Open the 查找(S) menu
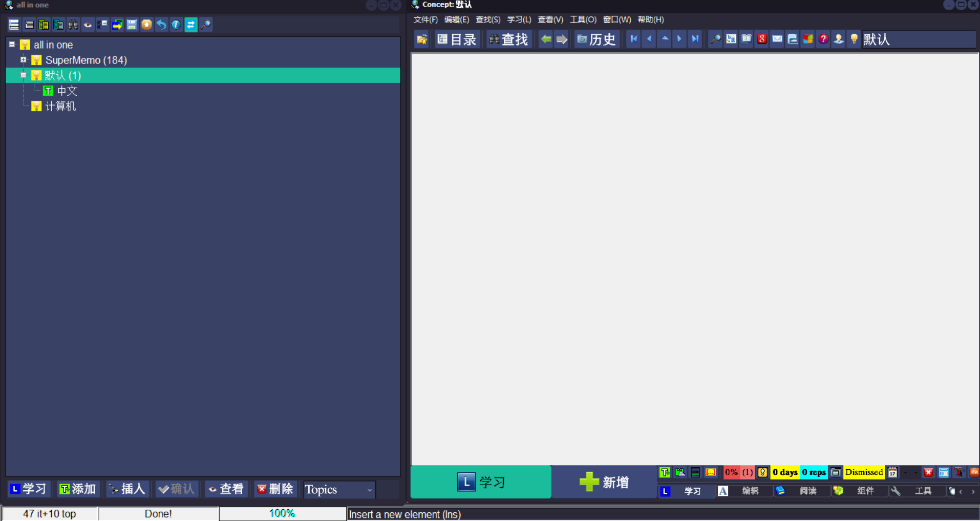Viewport: 980px width, 521px height. tap(488, 19)
